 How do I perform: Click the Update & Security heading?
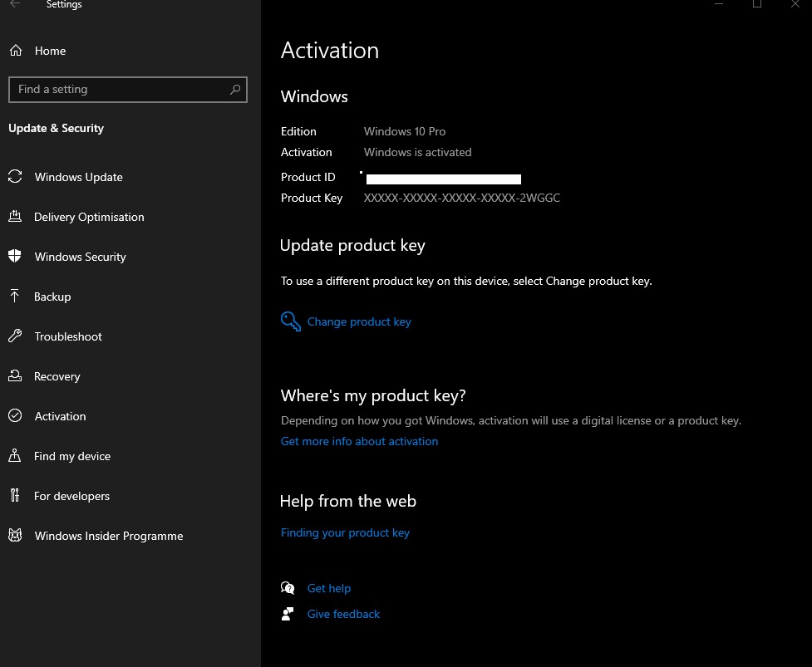pyautogui.click(x=56, y=128)
